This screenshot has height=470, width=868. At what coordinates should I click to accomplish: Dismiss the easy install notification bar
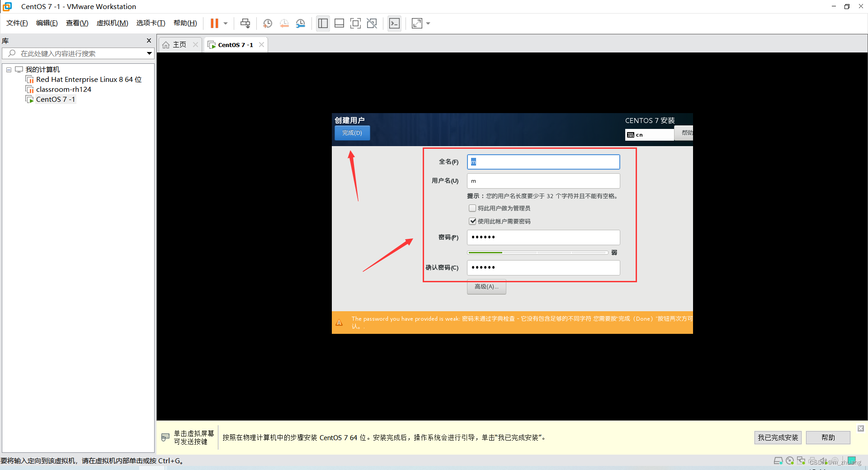click(x=861, y=428)
